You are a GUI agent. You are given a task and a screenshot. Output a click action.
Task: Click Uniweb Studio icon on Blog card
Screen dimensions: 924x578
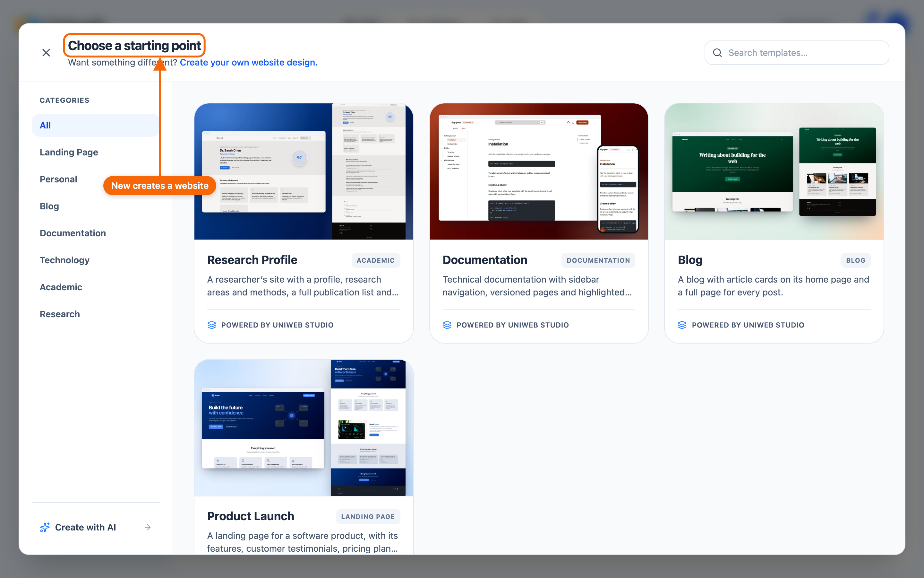[682, 325]
